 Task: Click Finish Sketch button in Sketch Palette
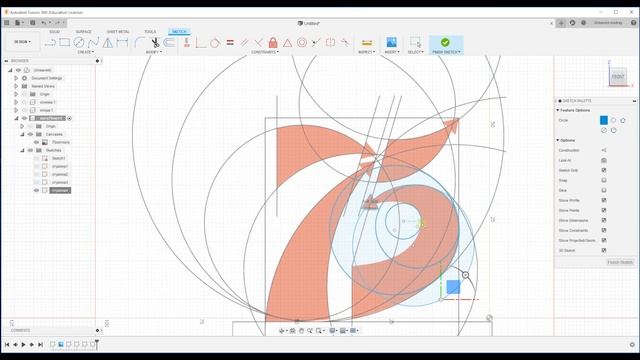pos(620,262)
